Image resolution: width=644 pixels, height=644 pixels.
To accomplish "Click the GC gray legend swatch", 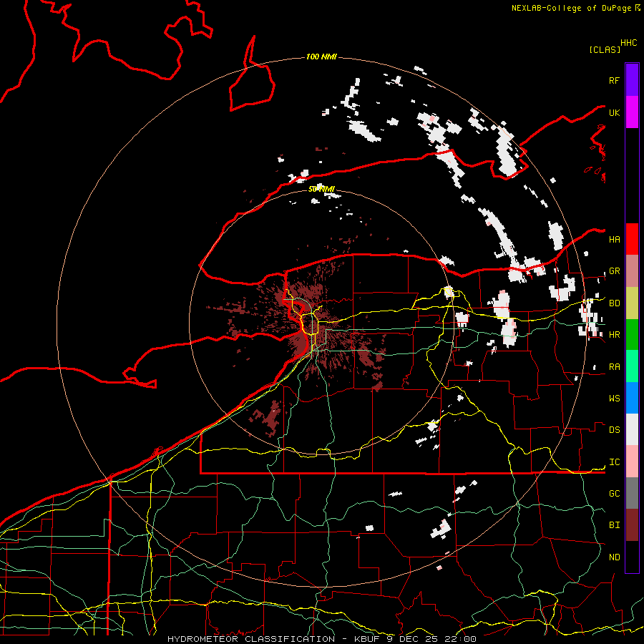I will (x=632, y=493).
